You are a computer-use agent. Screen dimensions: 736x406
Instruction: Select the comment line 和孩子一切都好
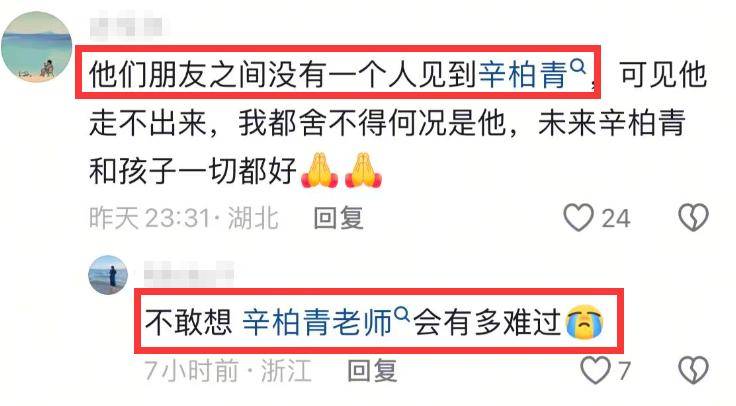coord(192,170)
